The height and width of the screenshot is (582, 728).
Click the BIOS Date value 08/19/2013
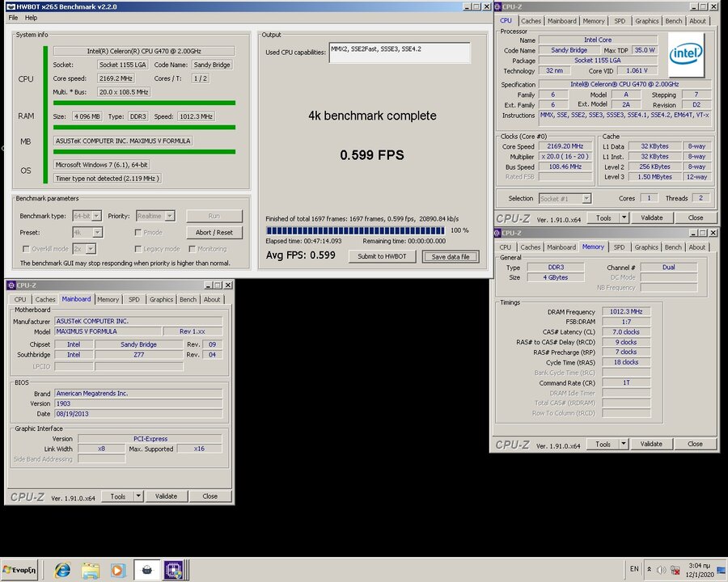point(138,414)
